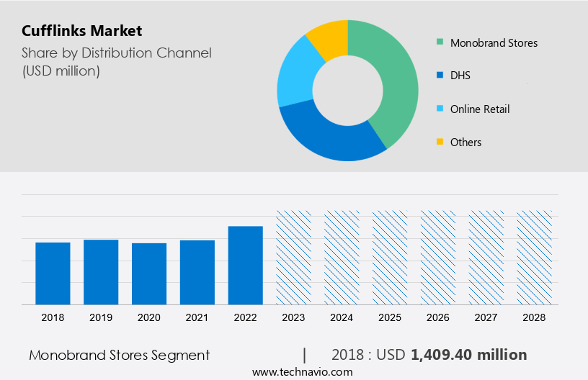
Task: Click the Monobrand Stores legend label
Action: 494,43
